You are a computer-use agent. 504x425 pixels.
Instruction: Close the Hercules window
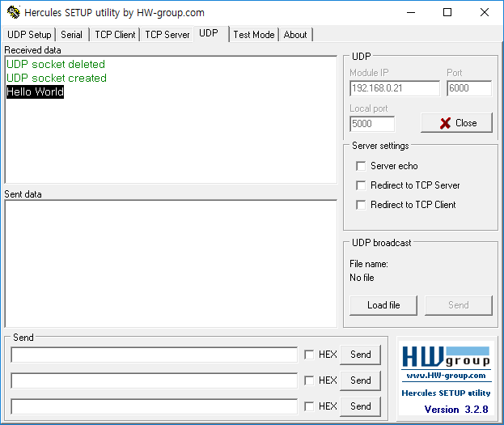(485, 12)
